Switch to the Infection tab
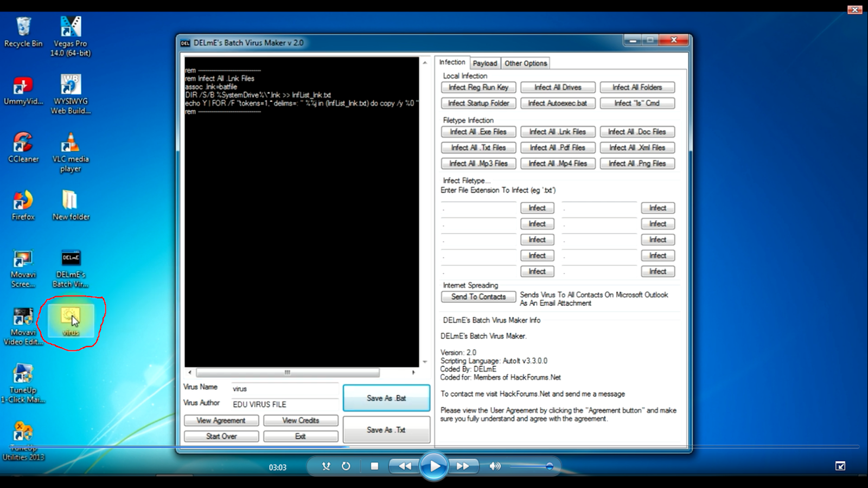868x488 pixels. coord(452,62)
